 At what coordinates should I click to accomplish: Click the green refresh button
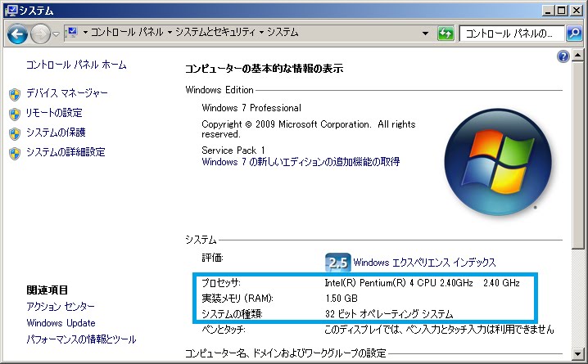click(x=446, y=34)
